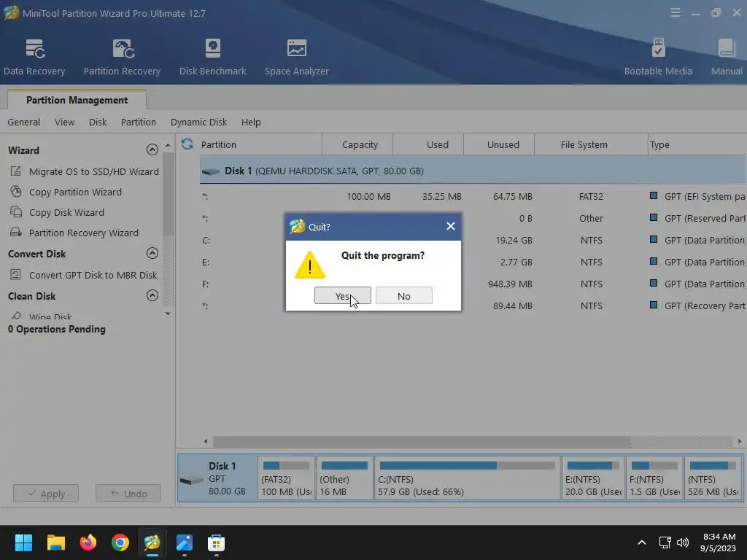This screenshot has width=747, height=560.
Task: Open the Help menu
Action: (251, 122)
